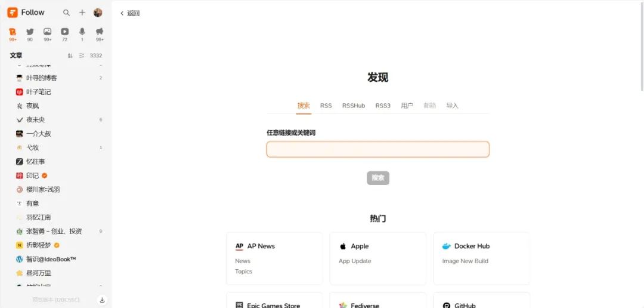Click the Apple logo icon
This screenshot has height=308, width=644.
coord(343,247)
